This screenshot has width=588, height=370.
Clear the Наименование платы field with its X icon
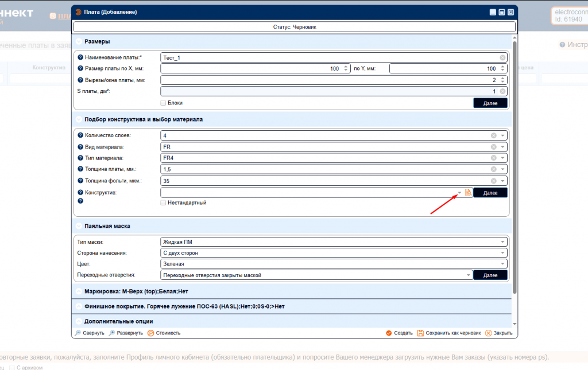(x=502, y=57)
